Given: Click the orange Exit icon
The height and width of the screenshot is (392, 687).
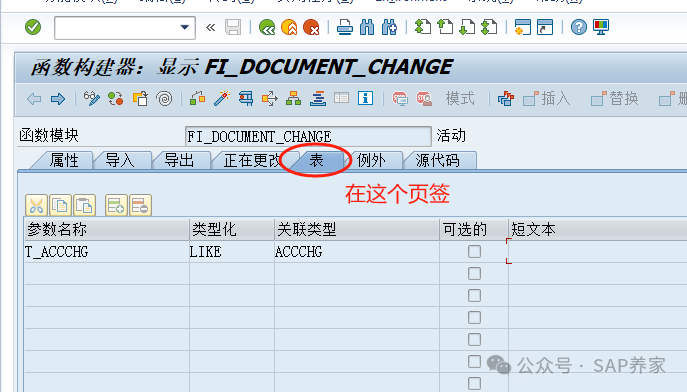Looking at the screenshot, I should click(289, 27).
